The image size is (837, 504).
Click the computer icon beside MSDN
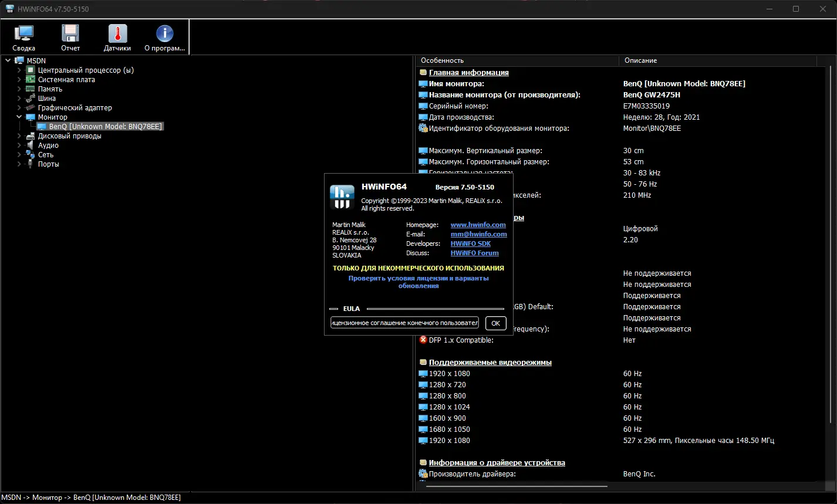20,60
